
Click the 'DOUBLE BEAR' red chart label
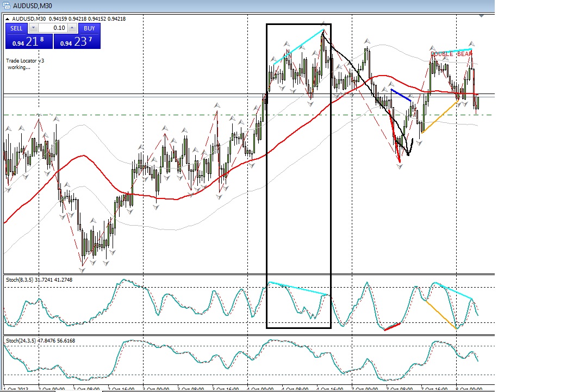click(451, 54)
